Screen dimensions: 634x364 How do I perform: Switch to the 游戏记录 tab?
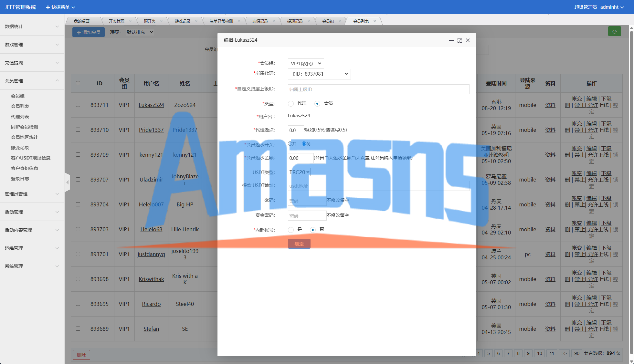[x=182, y=21]
